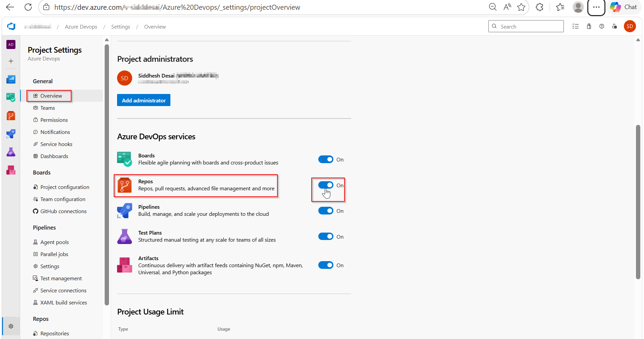Turn off the Test Plans service toggle
Image resolution: width=644 pixels, height=339 pixels.
326,237
